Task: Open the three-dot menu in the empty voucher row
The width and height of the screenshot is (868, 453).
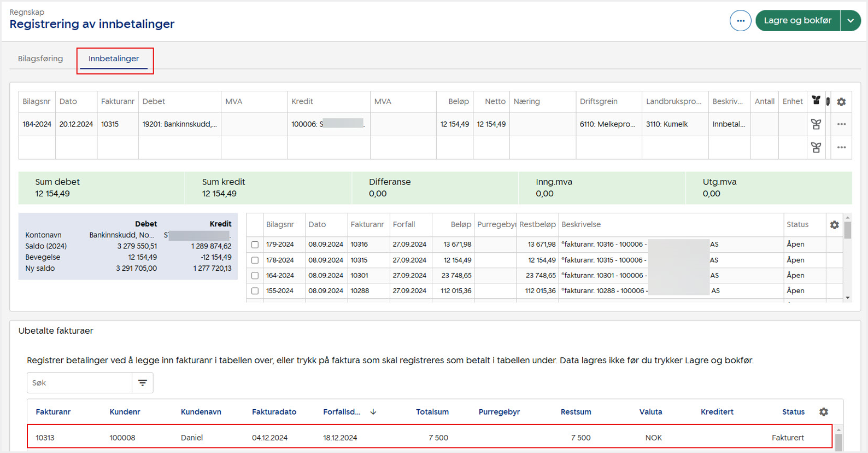Action: (x=841, y=148)
